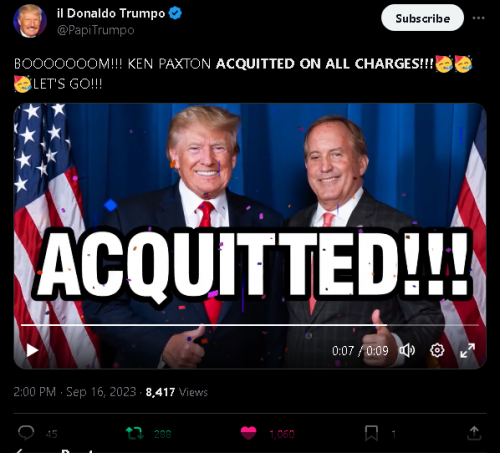Seek on the video progress bar
500x453 pixels.
[x=250, y=325]
